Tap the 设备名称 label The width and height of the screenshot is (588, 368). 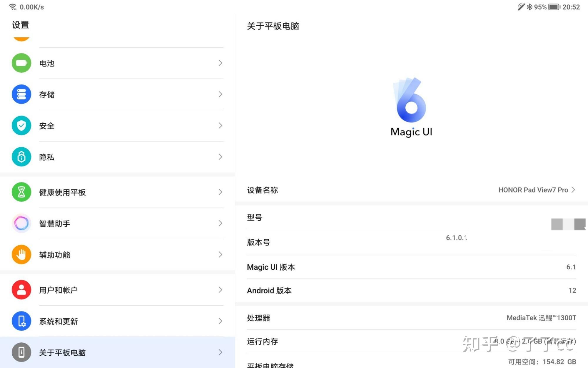262,190
